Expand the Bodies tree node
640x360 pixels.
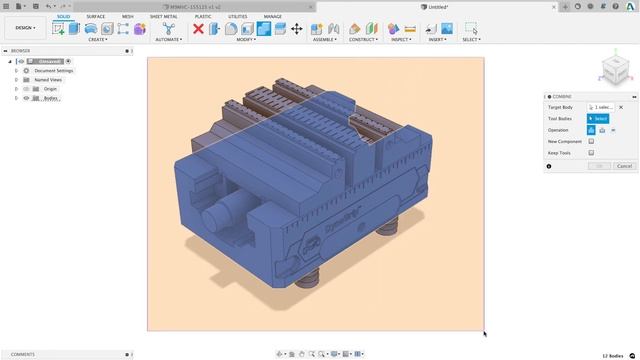(x=16, y=98)
